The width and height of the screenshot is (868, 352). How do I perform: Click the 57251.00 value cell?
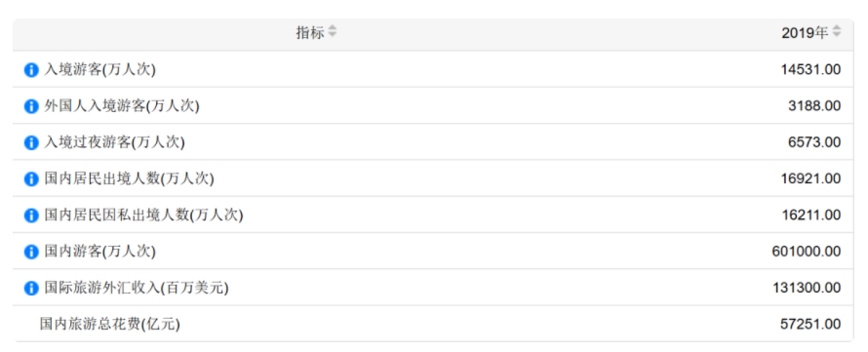point(811,325)
